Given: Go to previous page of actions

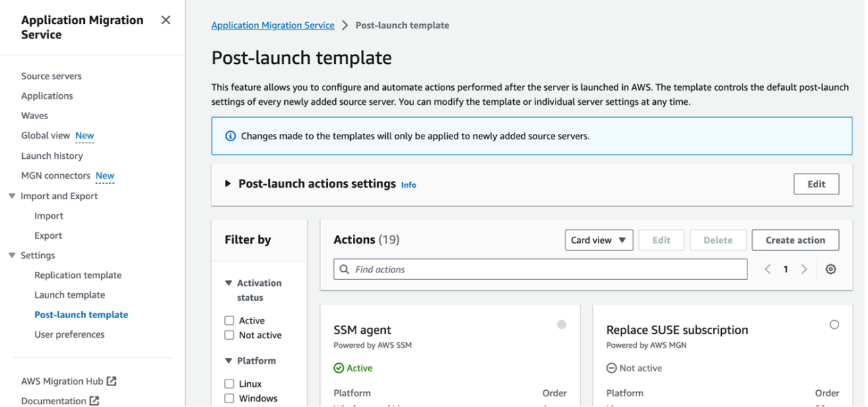Looking at the screenshot, I should click(x=768, y=269).
